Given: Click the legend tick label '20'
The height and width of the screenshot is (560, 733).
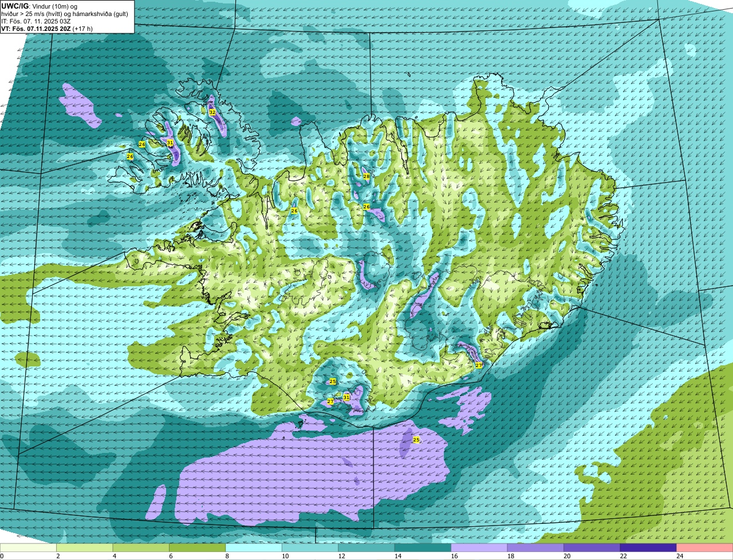Looking at the screenshot, I should pos(567,556).
